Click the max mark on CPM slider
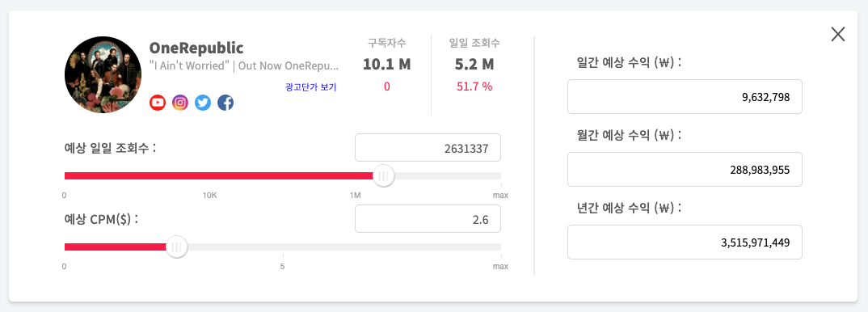This screenshot has height=312, width=868. [x=500, y=267]
